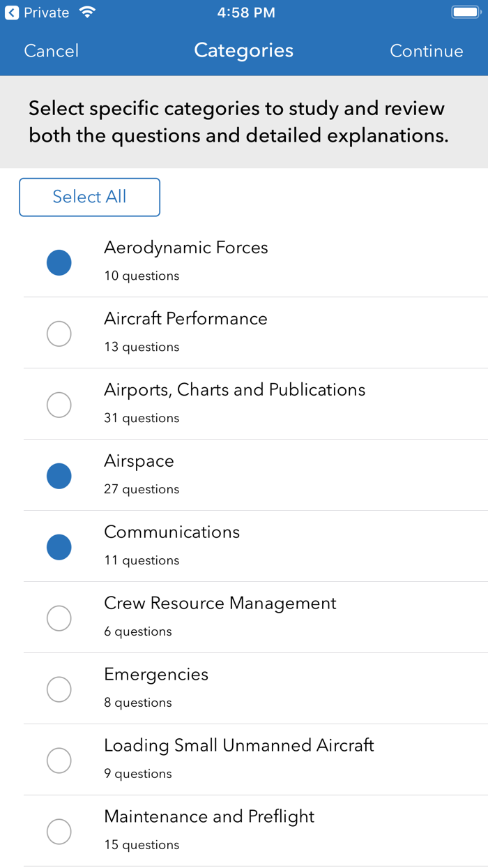Select the Aircraft Performance radio button
Screen dimensions: 488x868
59,334
